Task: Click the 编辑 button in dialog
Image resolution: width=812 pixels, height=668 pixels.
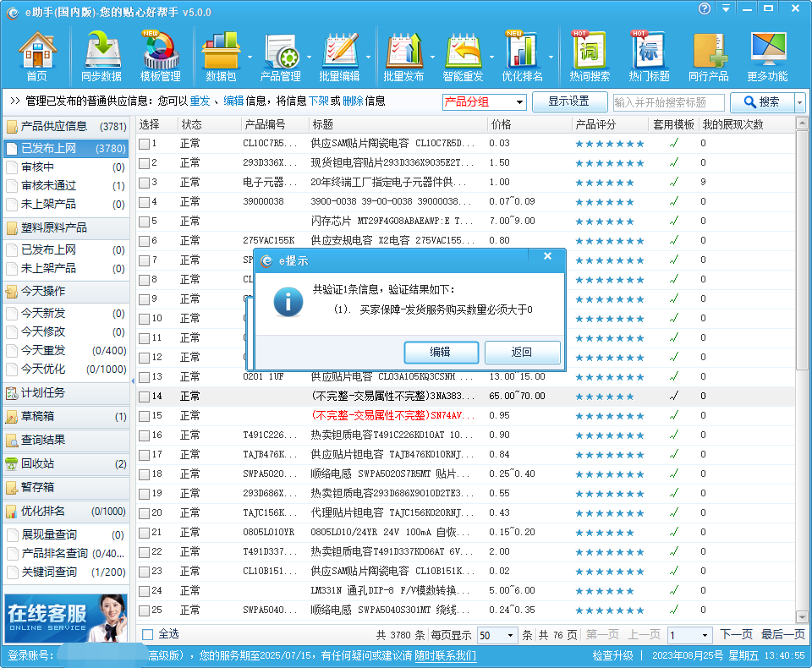Action: coord(441,353)
